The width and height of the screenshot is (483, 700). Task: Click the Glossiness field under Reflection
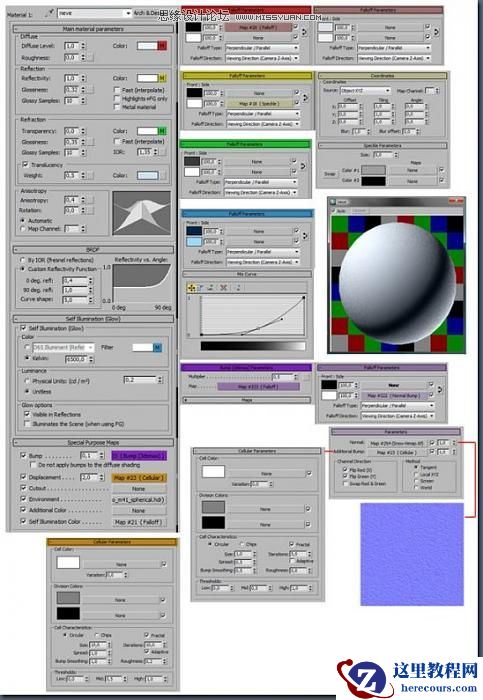[71, 90]
